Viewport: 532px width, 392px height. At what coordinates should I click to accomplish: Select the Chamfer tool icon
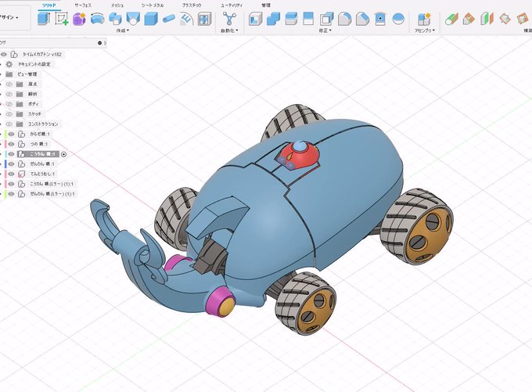pos(362,19)
